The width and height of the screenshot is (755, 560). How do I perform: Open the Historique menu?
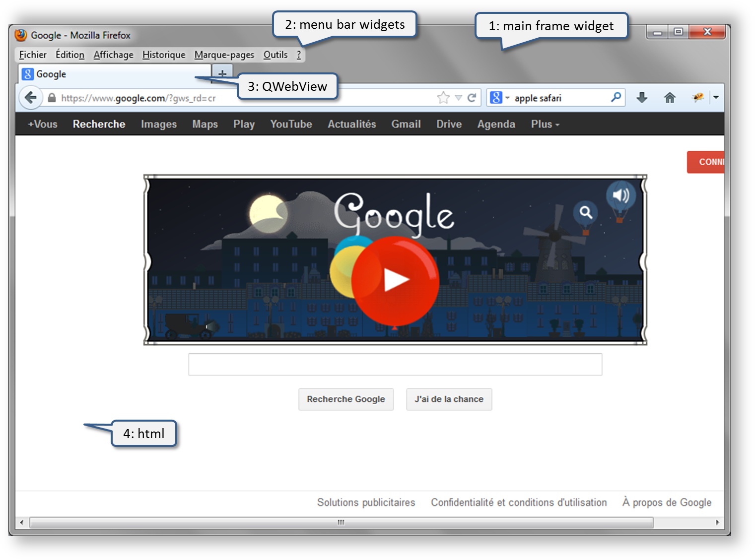click(164, 55)
